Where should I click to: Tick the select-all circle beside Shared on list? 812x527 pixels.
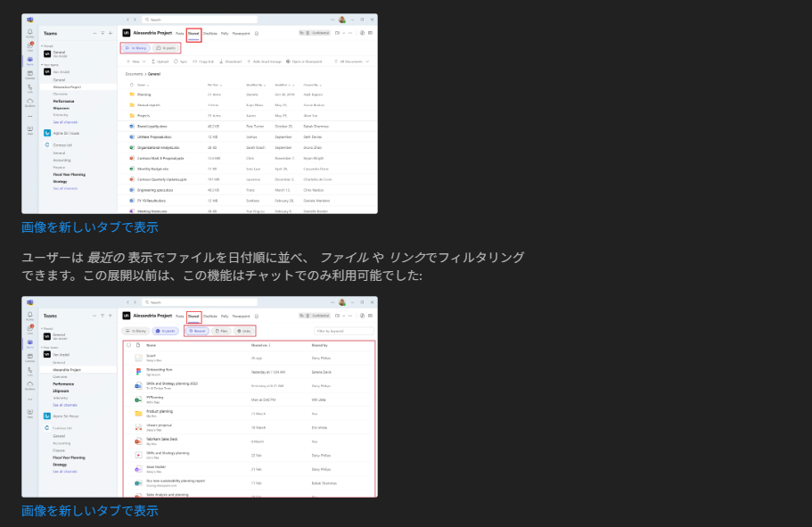pos(128,344)
